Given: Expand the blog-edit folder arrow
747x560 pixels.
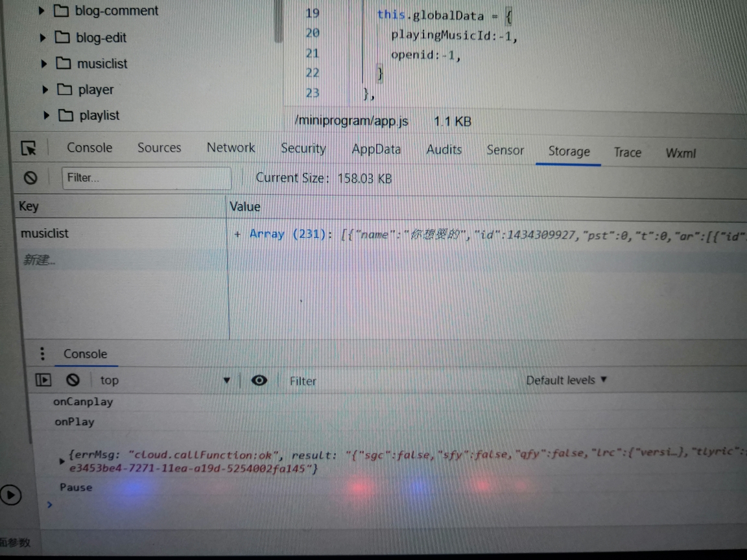Looking at the screenshot, I should click(43, 37).
